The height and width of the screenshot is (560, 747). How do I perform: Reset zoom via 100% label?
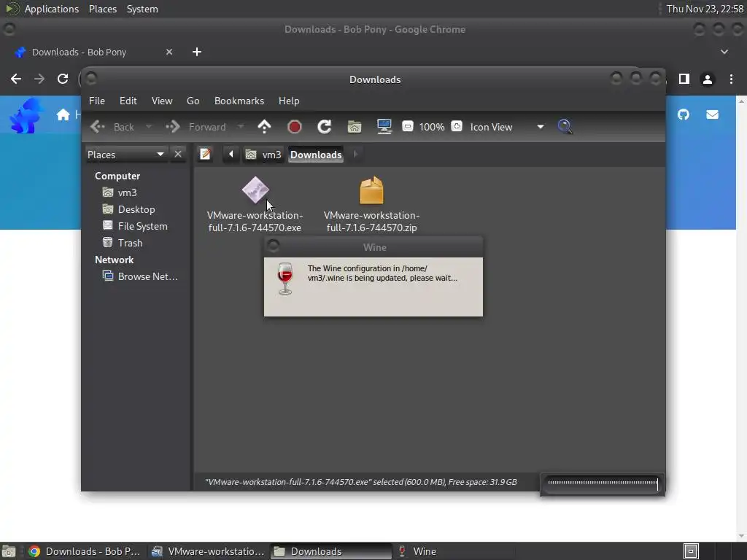click(x=432, y=127)
